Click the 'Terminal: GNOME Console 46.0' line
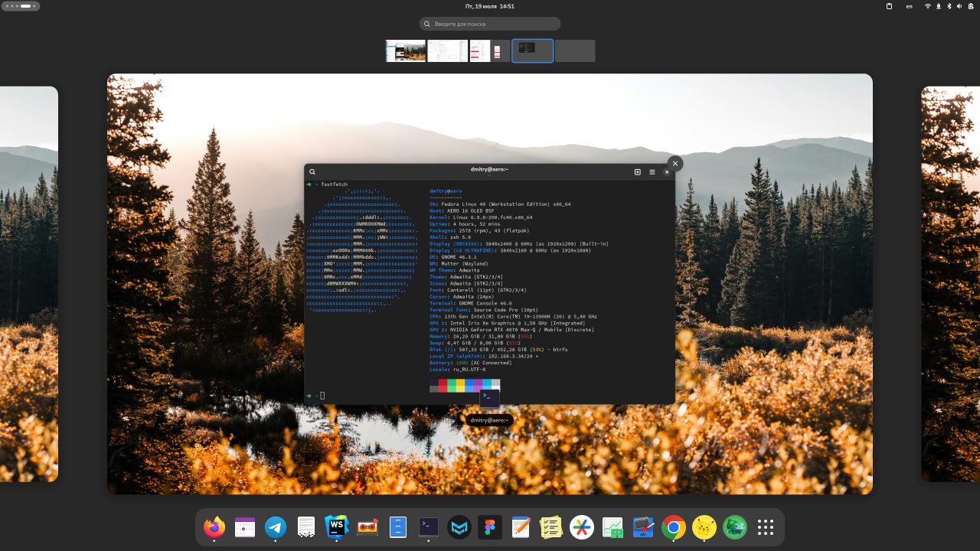980x551 pixels. click(x=471, y=303)
